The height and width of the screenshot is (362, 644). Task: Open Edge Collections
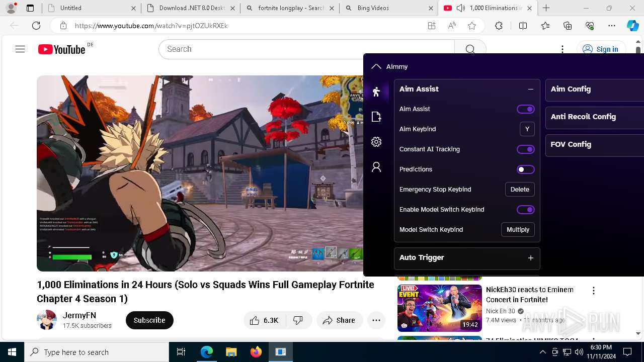coord(568,26)
